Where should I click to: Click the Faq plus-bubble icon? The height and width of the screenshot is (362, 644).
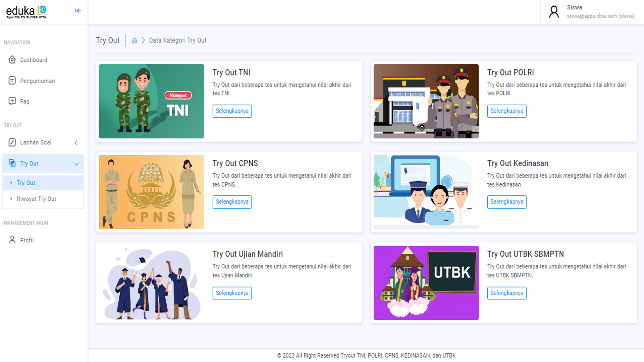point(12,101)
